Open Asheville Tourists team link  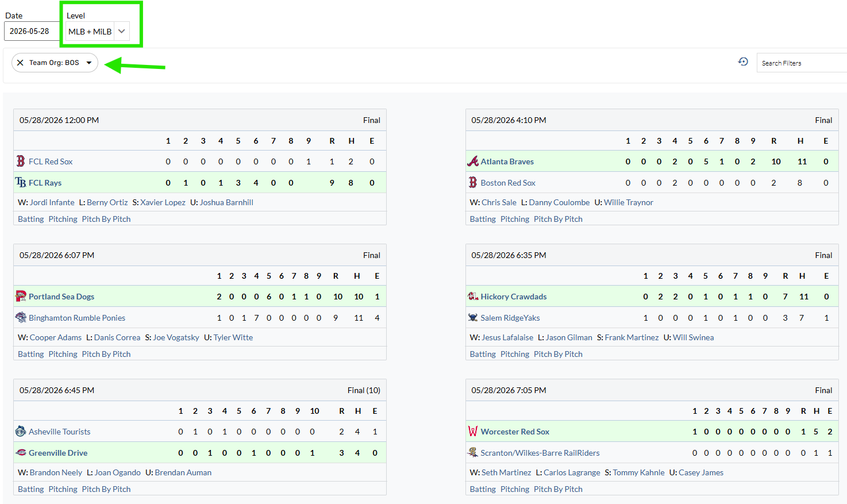point(60,432)
